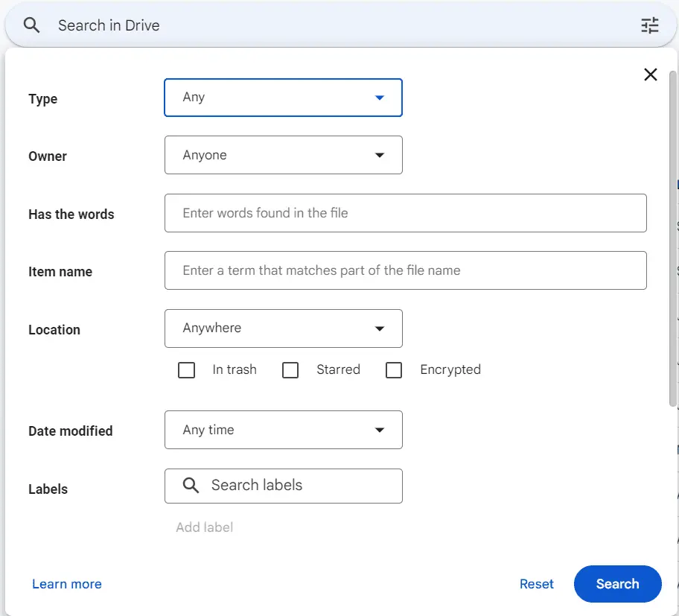Enable the In trash checkbox
Screen dimensions: 679x616
[186, 369]
